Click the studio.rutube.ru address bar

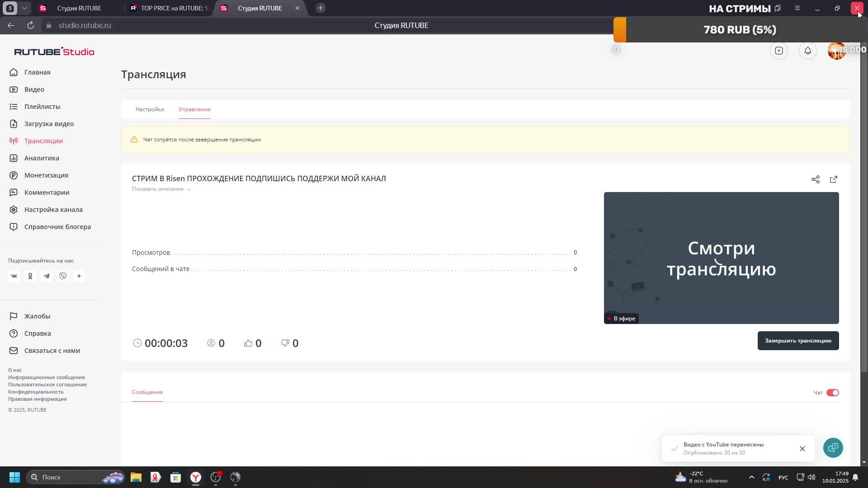pos(85,25)
